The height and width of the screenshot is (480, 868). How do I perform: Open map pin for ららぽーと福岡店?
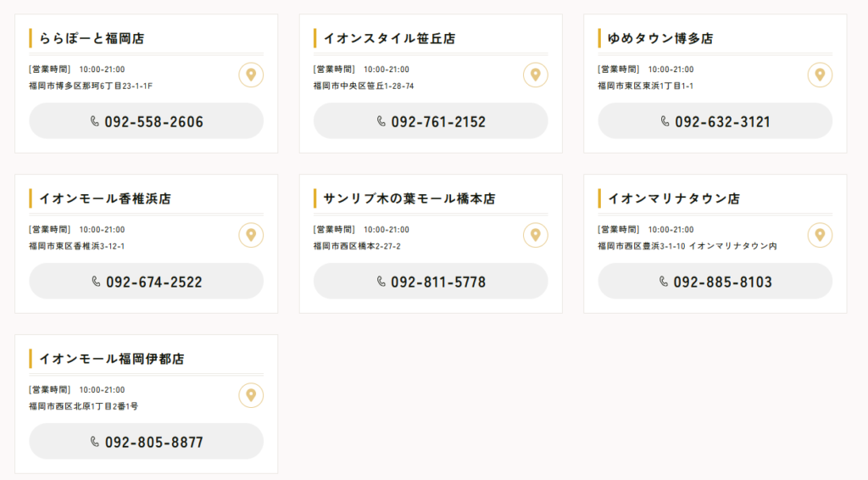tap(251, 75)
